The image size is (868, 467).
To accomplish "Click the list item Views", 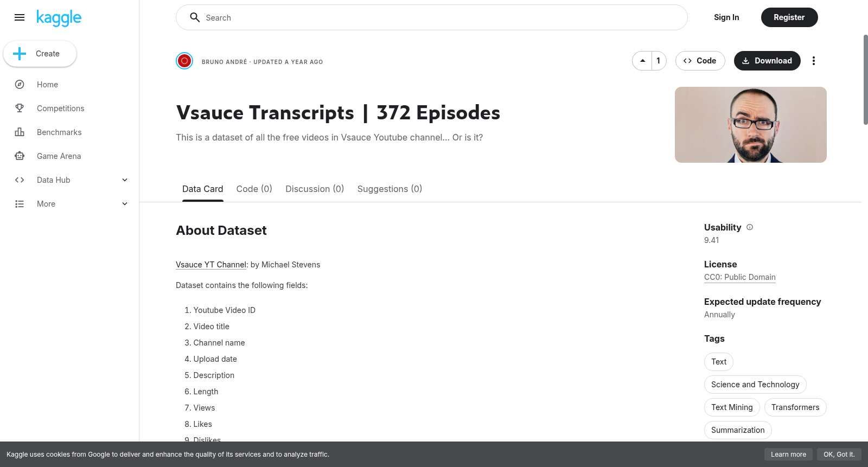I will point(204,408).
